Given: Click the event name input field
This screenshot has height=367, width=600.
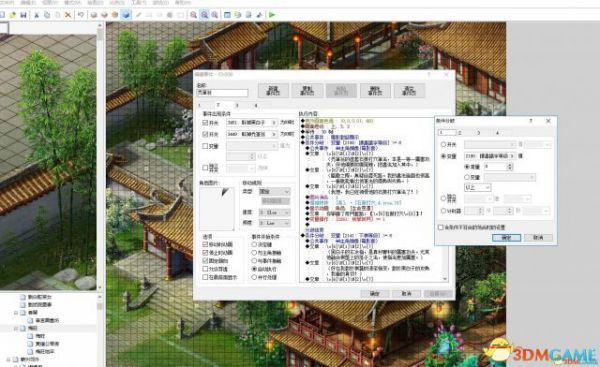Looking at the screenshot, I should [x=222, y=93].
